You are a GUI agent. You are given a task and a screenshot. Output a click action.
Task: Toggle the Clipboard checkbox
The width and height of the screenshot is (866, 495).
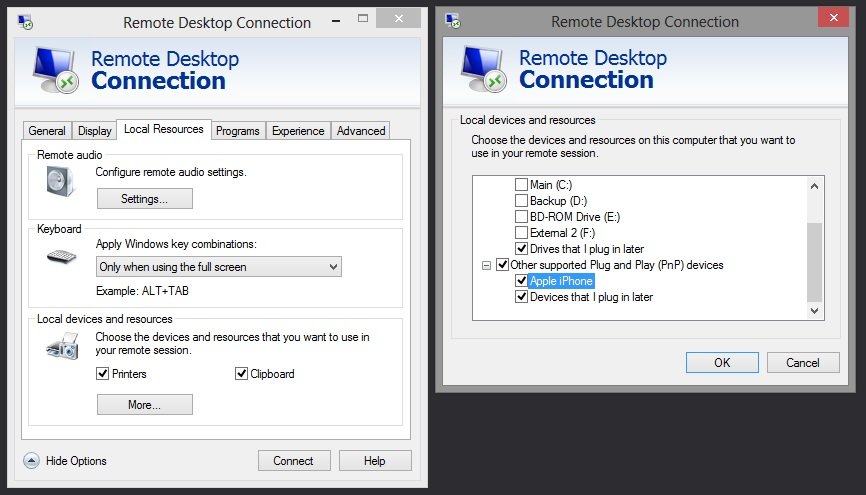[241, 374]
